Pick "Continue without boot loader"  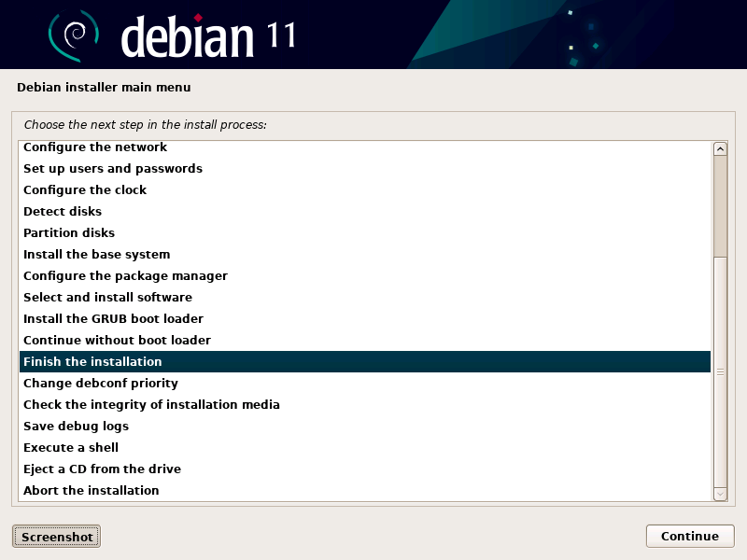(x=365, y=340)
